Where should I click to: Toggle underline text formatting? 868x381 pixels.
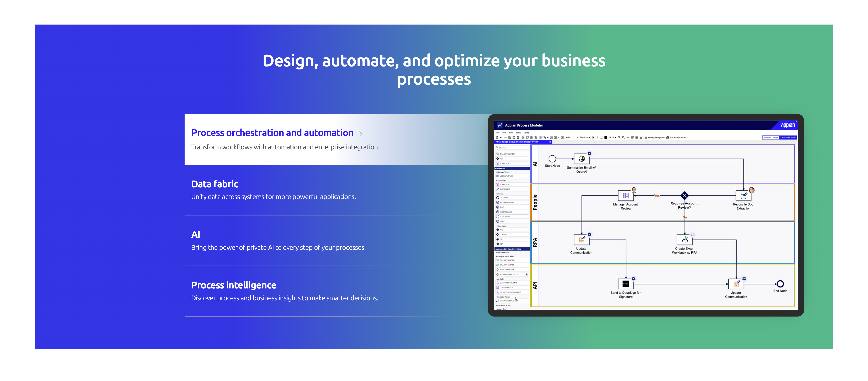pyautogui.click(x=602, y=137)
